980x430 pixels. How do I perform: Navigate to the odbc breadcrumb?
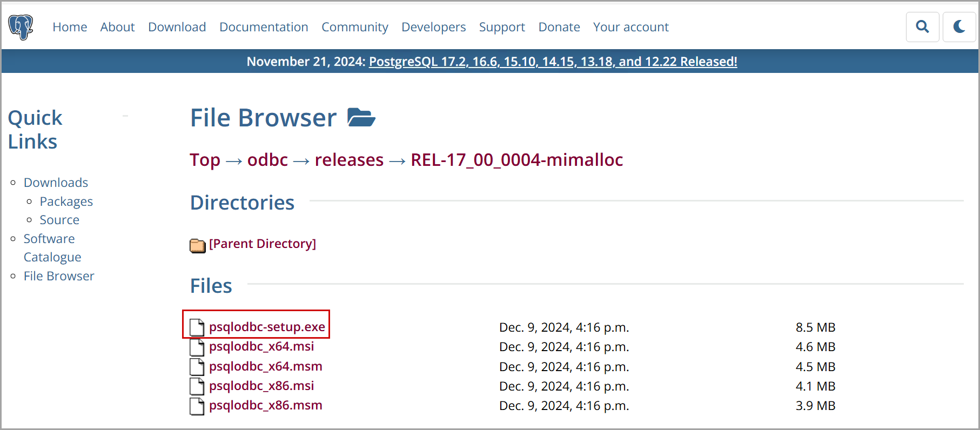point(267,160)
